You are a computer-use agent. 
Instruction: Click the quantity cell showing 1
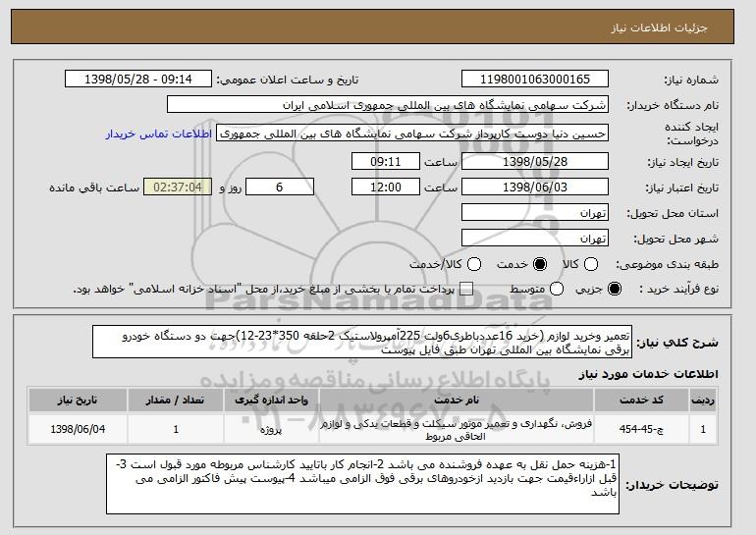pos(176,429)
